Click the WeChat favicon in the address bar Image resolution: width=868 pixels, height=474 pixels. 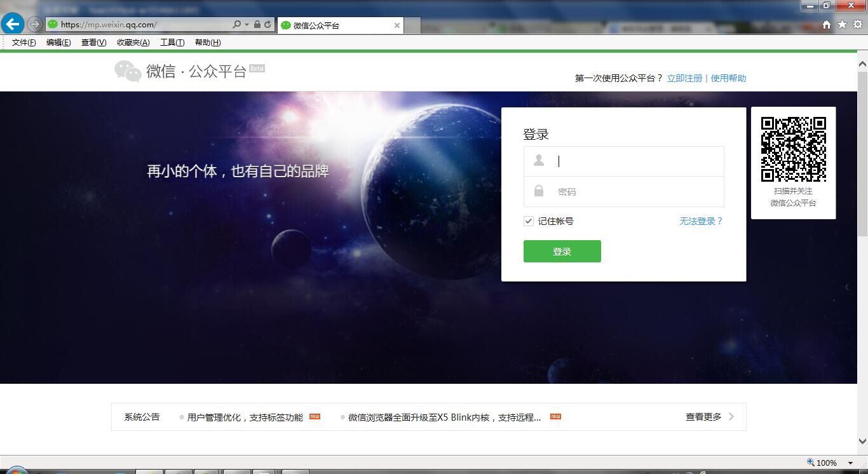pos(53,25)
